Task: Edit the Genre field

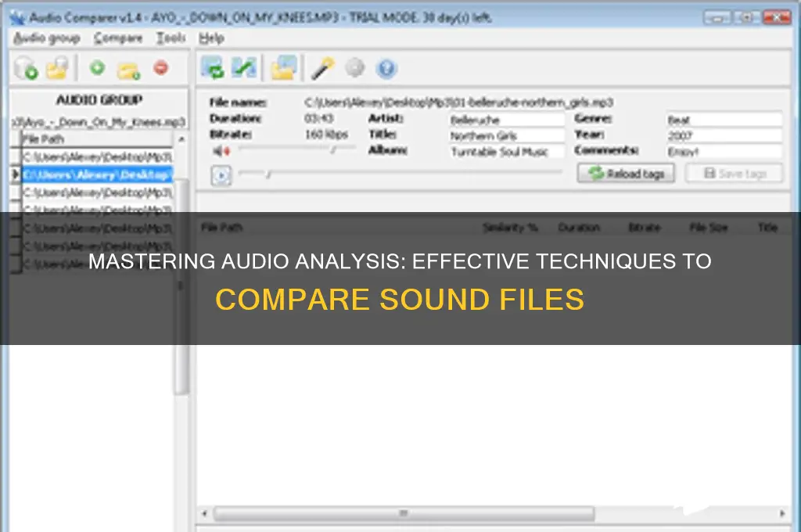Action: pyautogui.click(x=724, y=120)
